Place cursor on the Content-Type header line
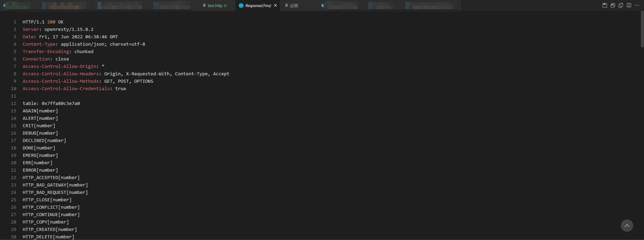 tap(39, 44)
